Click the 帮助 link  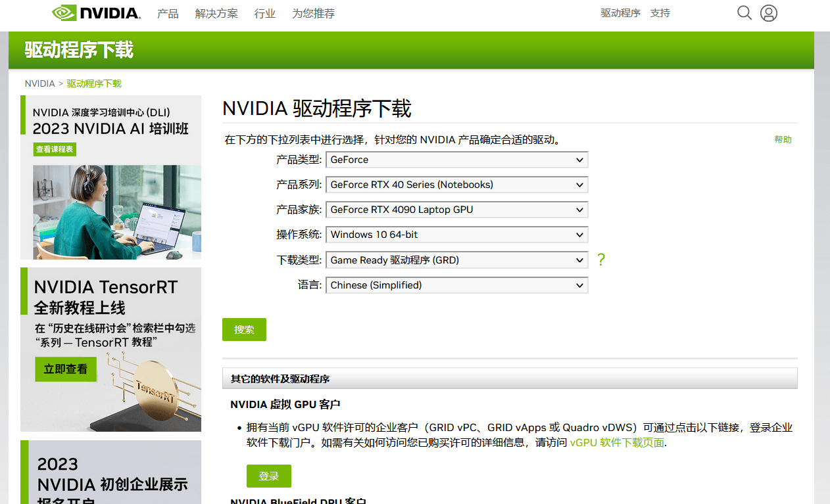tap(783, 139)
